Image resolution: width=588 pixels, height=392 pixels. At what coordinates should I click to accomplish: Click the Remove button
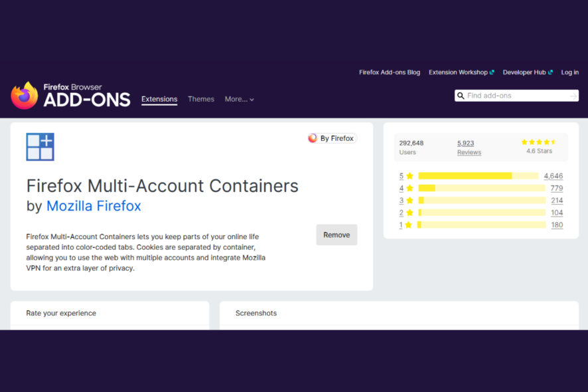click(336, 235)
